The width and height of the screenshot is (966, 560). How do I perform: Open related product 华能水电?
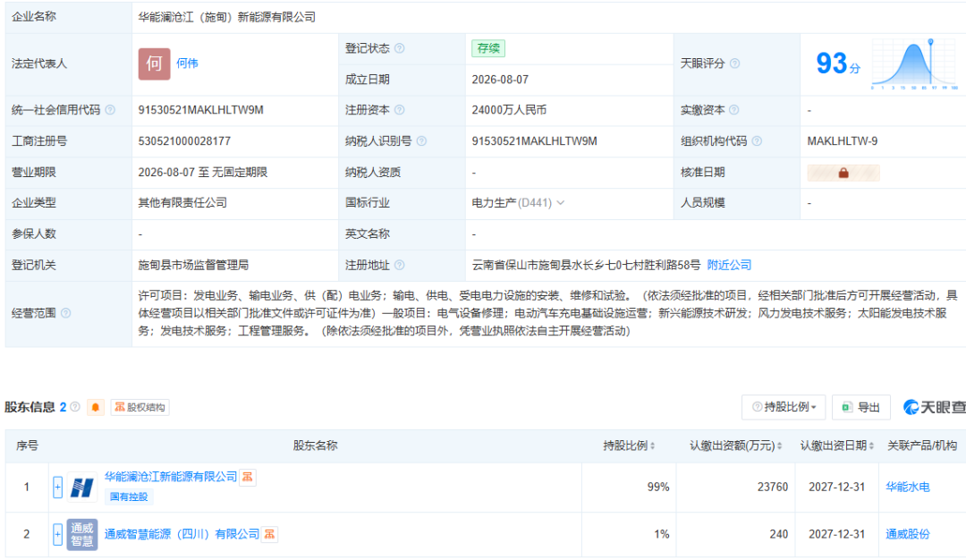pos(908,487)
